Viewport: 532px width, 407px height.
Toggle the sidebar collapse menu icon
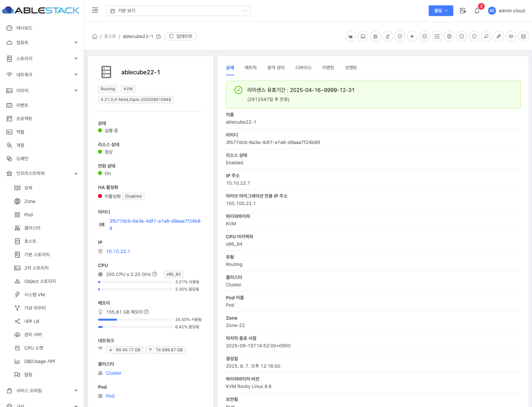pyautogui.click(x=95, y=10)
